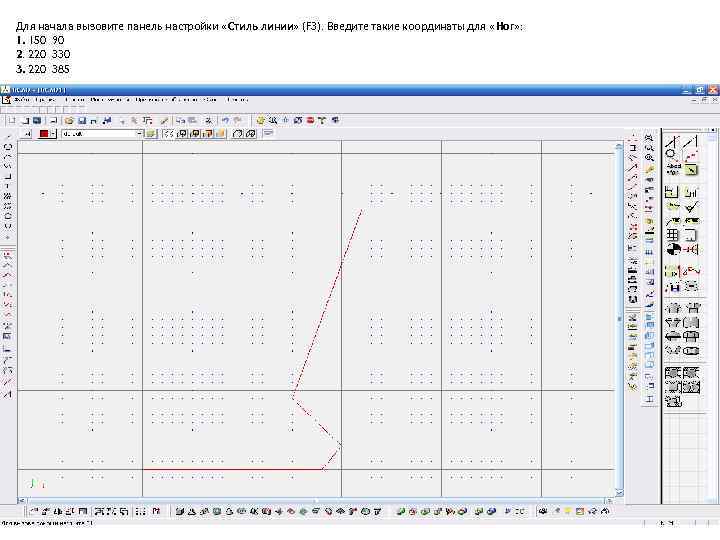This screenshot has width=720, height=540.
Task: Click the blue diskette save icon in top toolbar
Action: (x=82, y=121)
